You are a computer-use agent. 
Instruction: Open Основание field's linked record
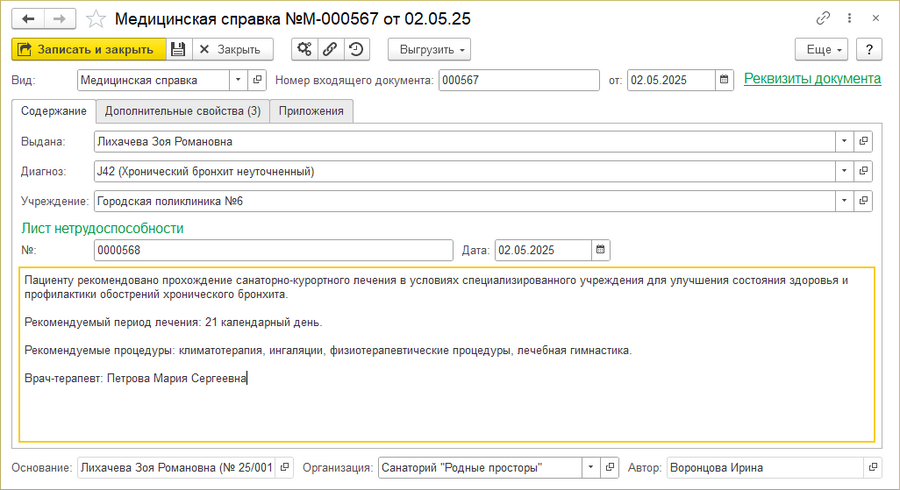pyautogui.click(x=285, y=468)
